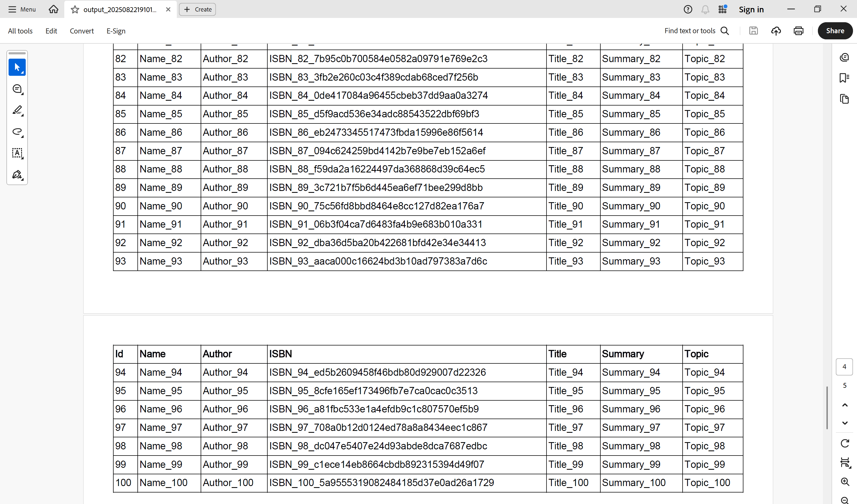Screen dimensions: 857x504
Task: Click the Save file icon
Action: pyautogui.click(x=753, y=31)
